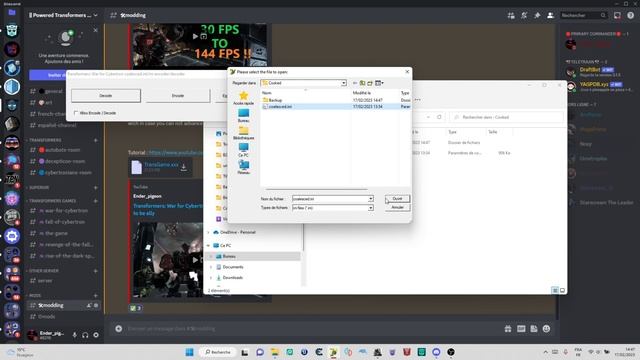The image size is (640, 360).
Task: Click Annuler button in file dialog
Action: 397,207
